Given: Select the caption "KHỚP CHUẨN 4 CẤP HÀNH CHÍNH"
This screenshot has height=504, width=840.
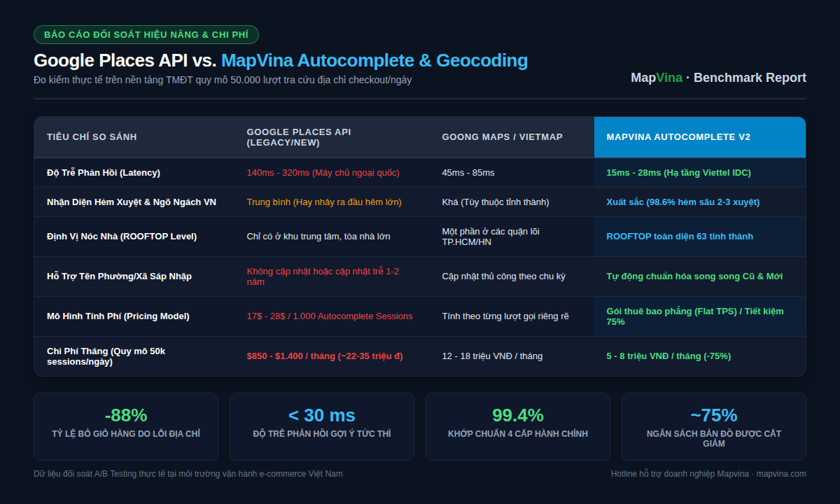Looking at the screenshot, I should [x=518, y=434].
